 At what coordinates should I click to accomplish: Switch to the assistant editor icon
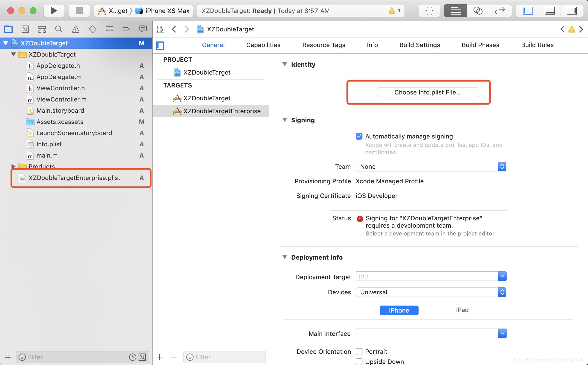coord(478,11)
